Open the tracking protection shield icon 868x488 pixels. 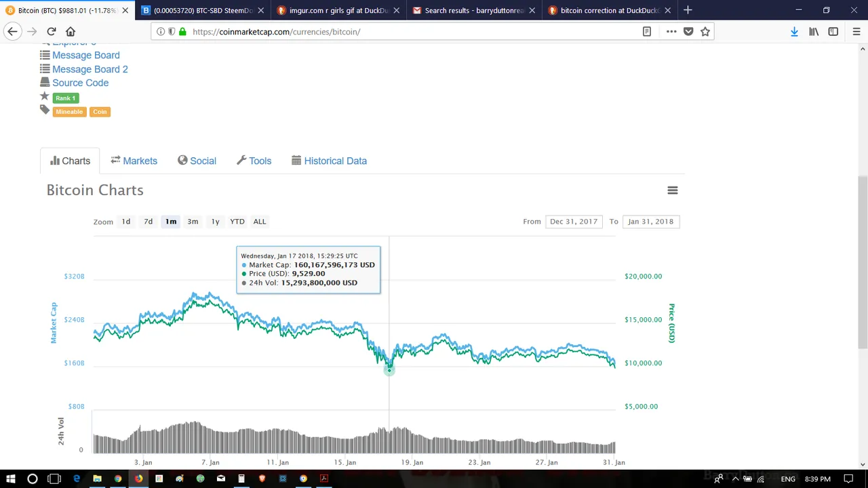point(172,31)
